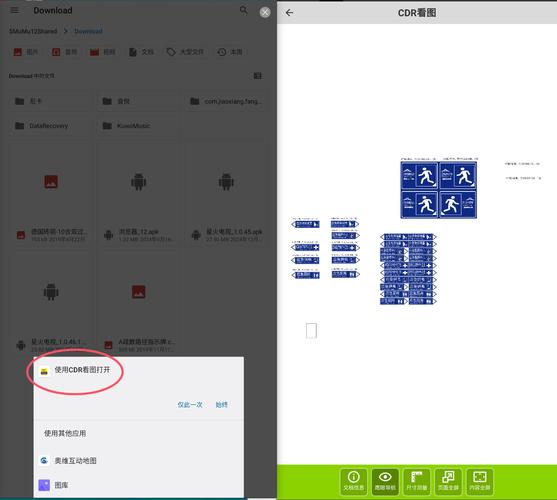The height and width of the screenshot is (500, 557).
Task: Open the Images category with red icon
Action: (x=26, y=52)
